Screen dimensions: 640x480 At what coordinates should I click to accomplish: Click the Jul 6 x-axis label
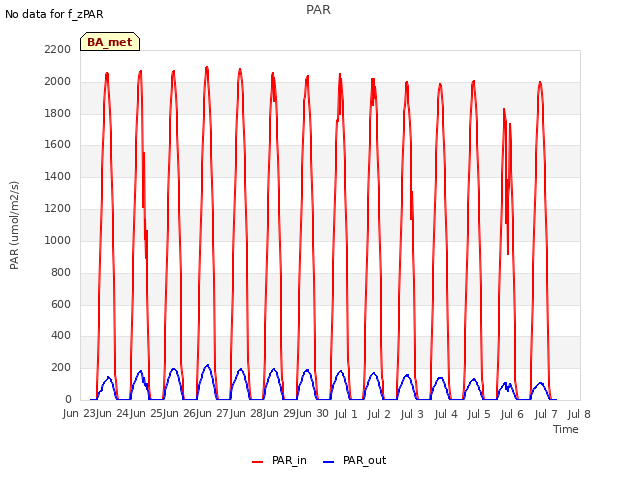[512, 414]
